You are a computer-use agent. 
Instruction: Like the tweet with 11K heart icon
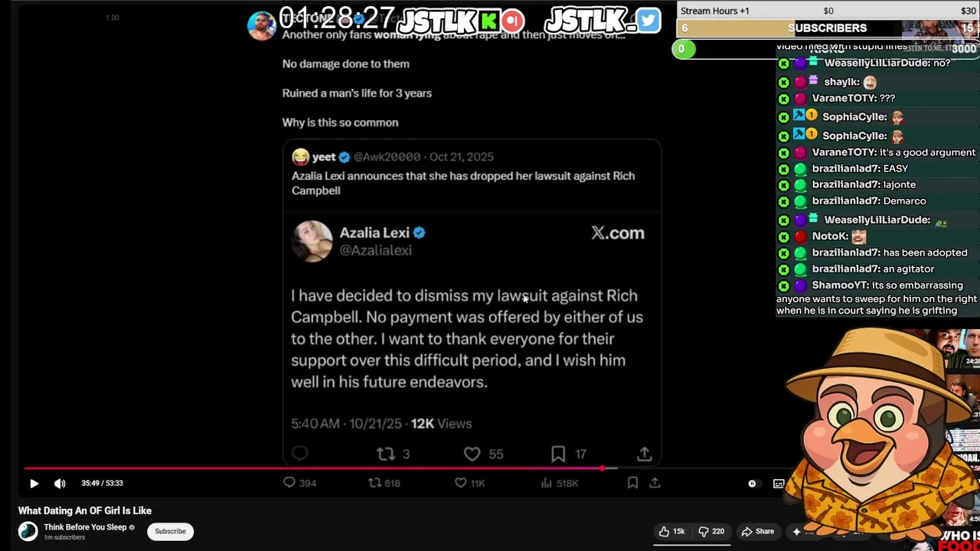[x=461, y=483]
